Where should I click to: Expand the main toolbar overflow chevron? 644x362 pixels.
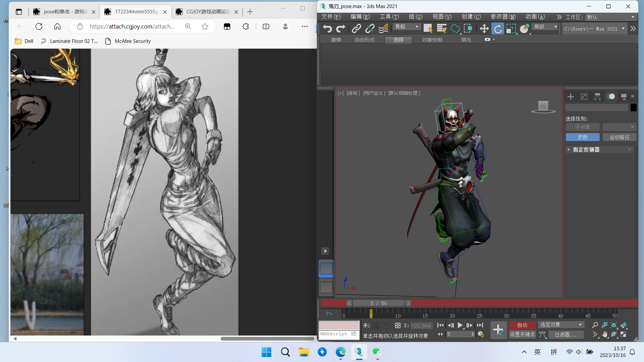pos(633,29)
